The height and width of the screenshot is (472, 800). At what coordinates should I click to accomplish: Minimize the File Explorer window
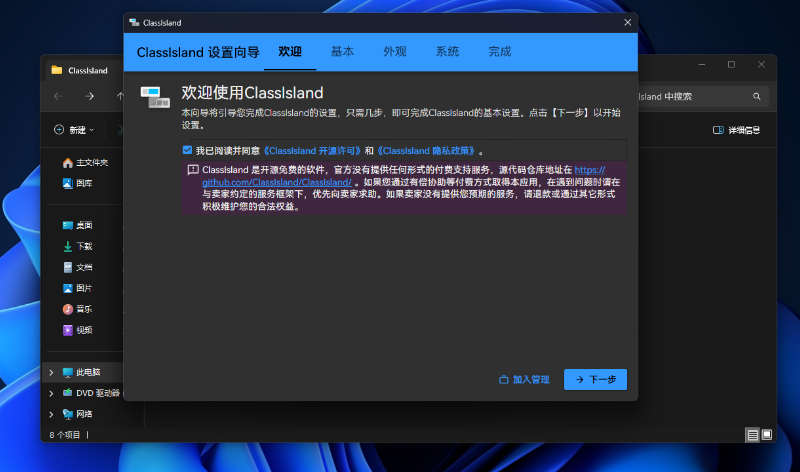702,64
